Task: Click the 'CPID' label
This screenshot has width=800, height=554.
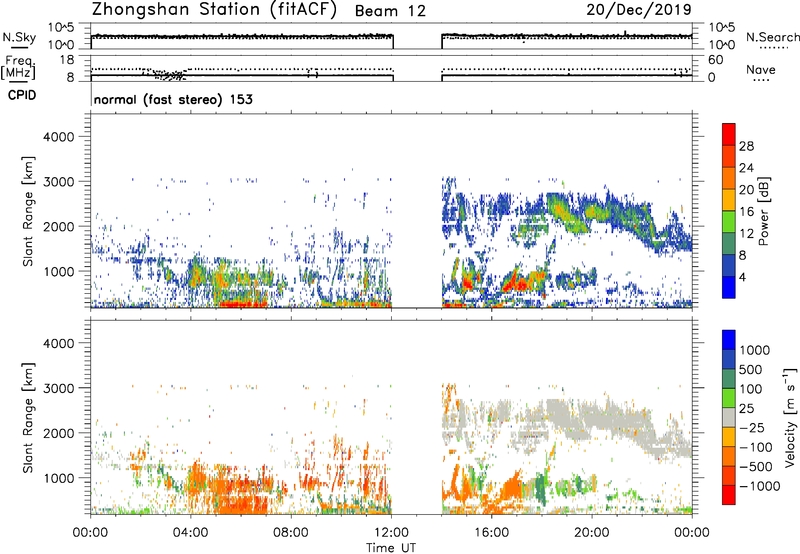Action: [22, 95]
